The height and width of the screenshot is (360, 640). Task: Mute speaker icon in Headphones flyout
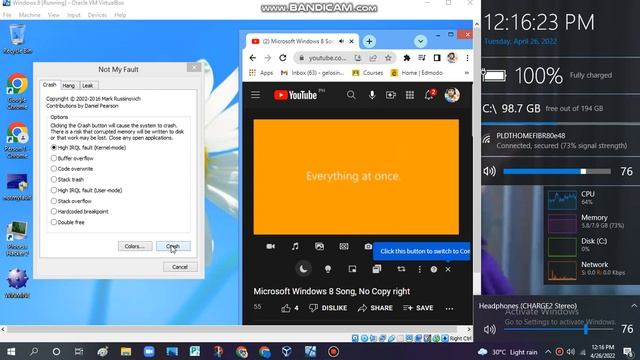[489, 329]
